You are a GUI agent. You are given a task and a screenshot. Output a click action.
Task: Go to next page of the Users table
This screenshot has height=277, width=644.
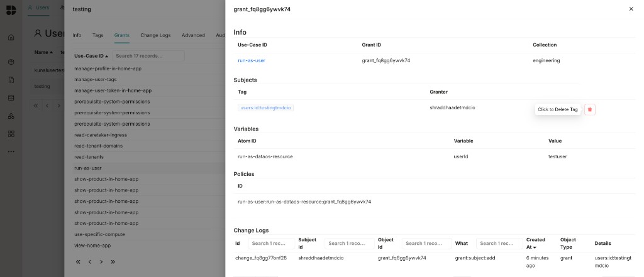pyautogui.click(x=58, y=106)
